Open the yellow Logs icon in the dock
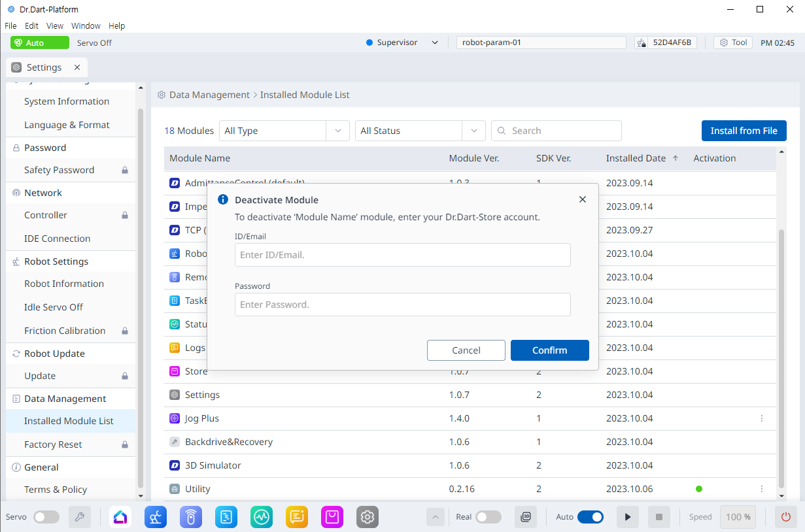805x532 pixels. click(x=297, y=517)
